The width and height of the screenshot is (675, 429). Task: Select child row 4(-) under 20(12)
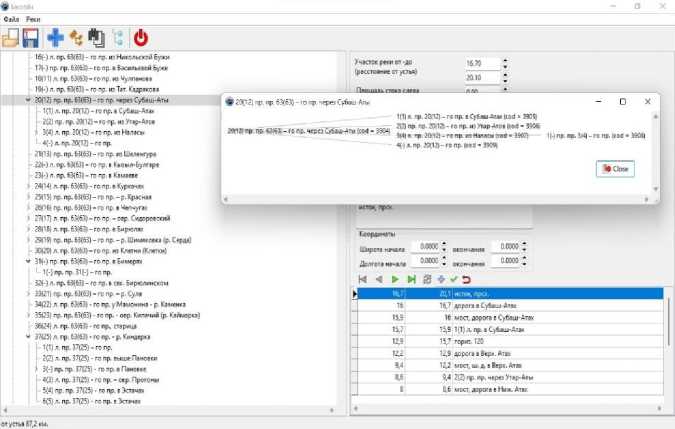pyautogui.click(x=77, y=143)
